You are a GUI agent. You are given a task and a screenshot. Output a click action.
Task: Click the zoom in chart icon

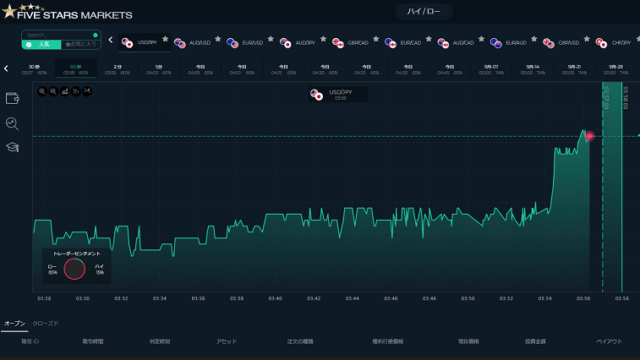pos(42,91)
